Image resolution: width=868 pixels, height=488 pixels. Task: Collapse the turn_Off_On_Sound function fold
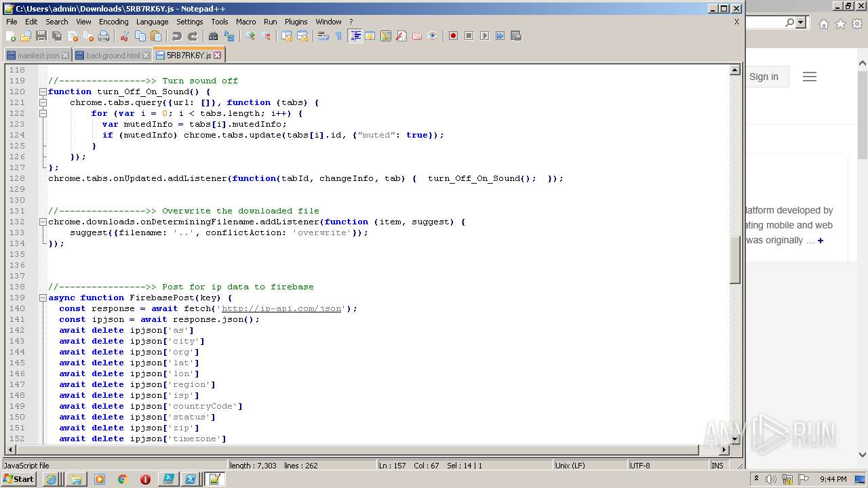pyautogui.click(x=43, y=91)
